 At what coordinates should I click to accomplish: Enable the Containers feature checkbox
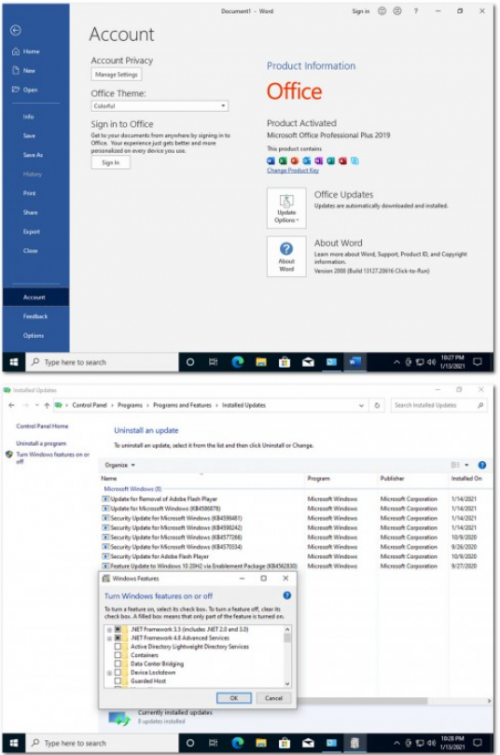coord(118,655)
